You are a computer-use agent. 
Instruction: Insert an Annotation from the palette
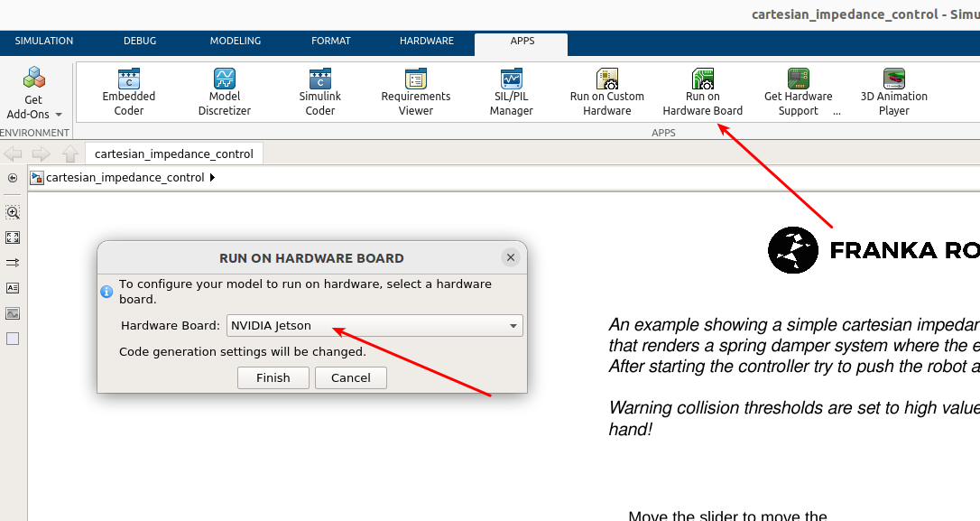click(13, 288)
